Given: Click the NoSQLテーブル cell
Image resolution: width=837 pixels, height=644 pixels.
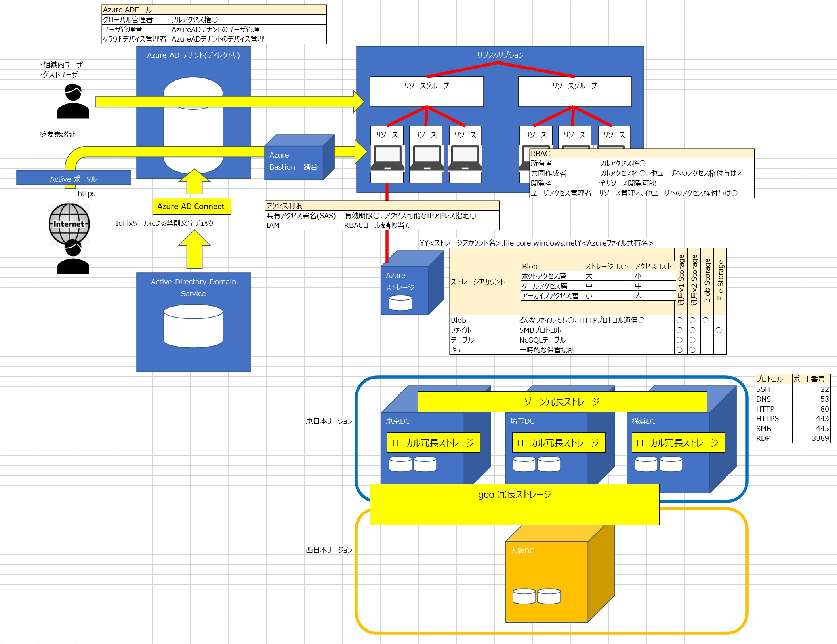Looking at the screenshot, I should tap(596, 340).
